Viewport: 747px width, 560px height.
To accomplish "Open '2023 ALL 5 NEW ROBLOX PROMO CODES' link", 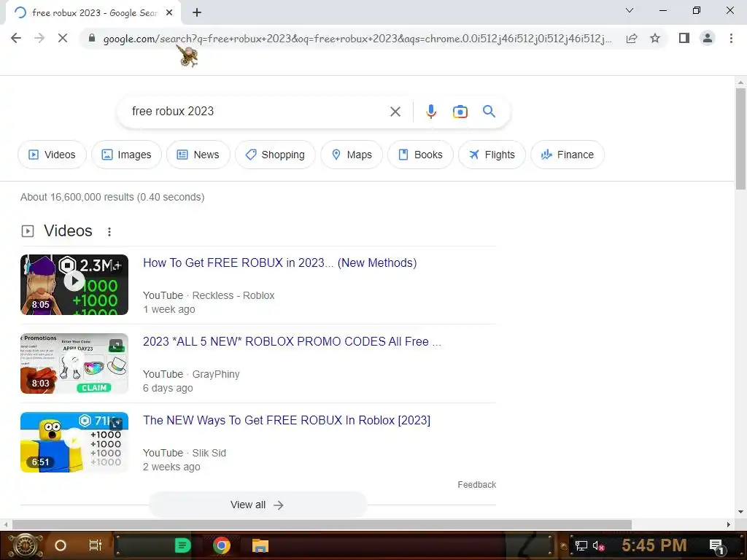I will pos(292,341).
